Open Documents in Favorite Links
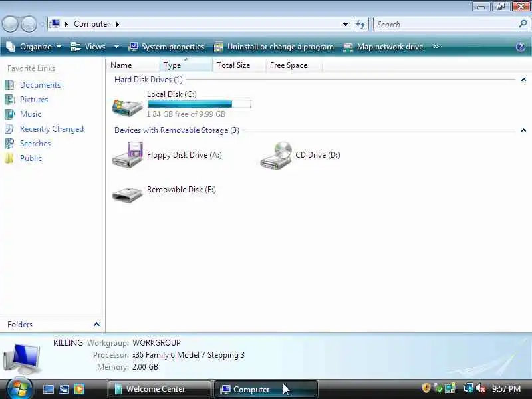 [x=40, y=85]
